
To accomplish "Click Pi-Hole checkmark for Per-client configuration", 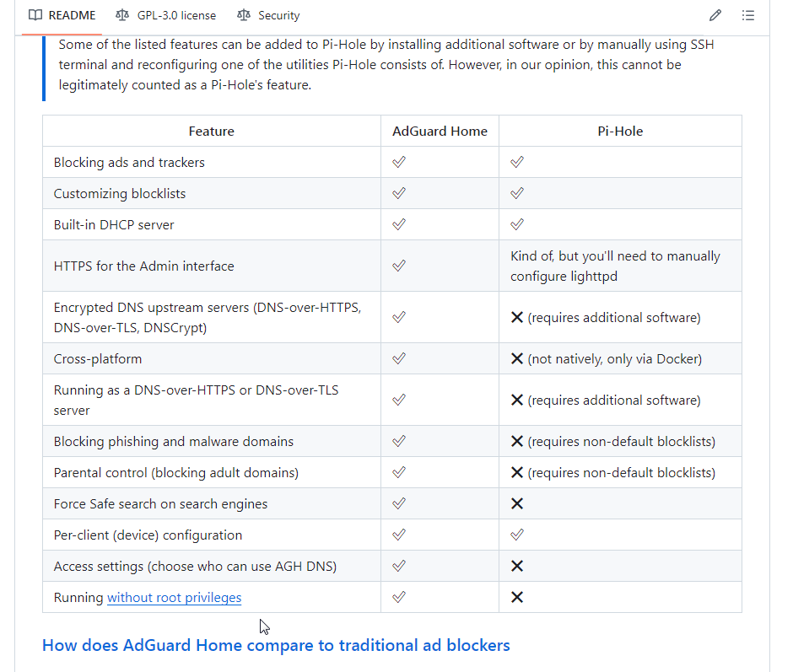I will pyautogui.click(x=517, y=535).
